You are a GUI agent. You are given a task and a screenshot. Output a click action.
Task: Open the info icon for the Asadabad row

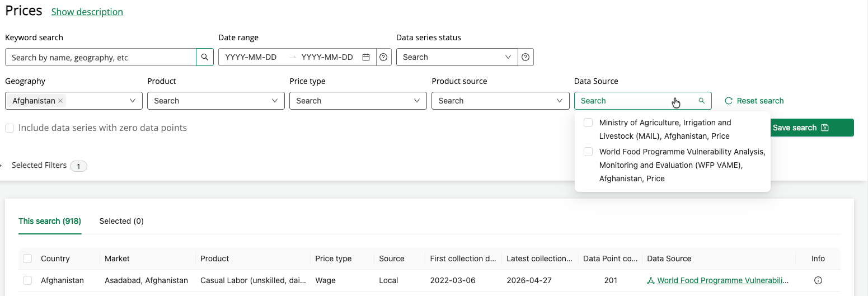pyautogui.click(x=818, y=280)
